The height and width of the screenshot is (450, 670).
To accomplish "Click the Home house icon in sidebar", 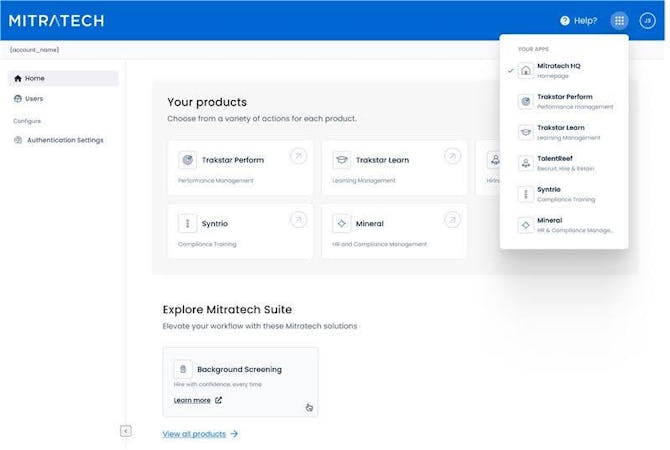I will (x=18, y=78).
